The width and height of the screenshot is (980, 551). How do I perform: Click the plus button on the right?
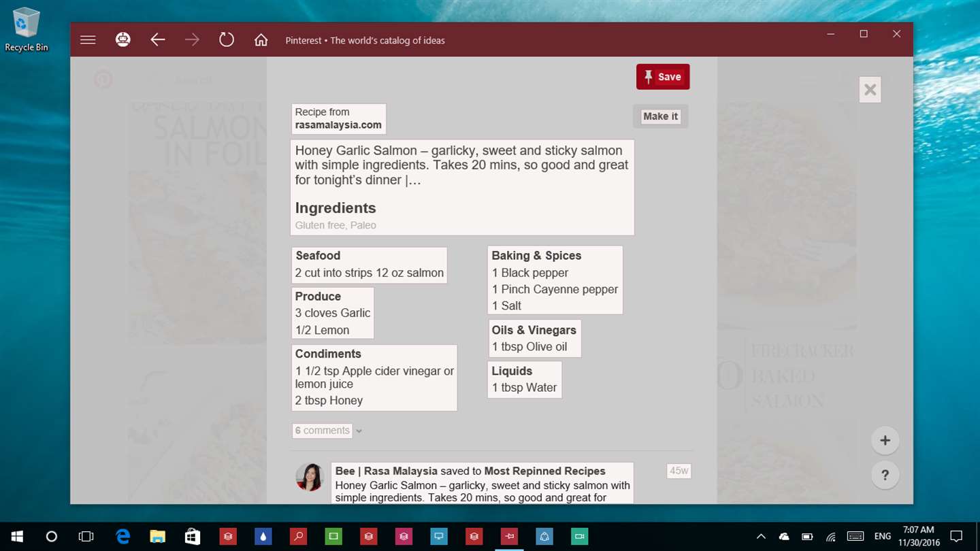(885, 440)
